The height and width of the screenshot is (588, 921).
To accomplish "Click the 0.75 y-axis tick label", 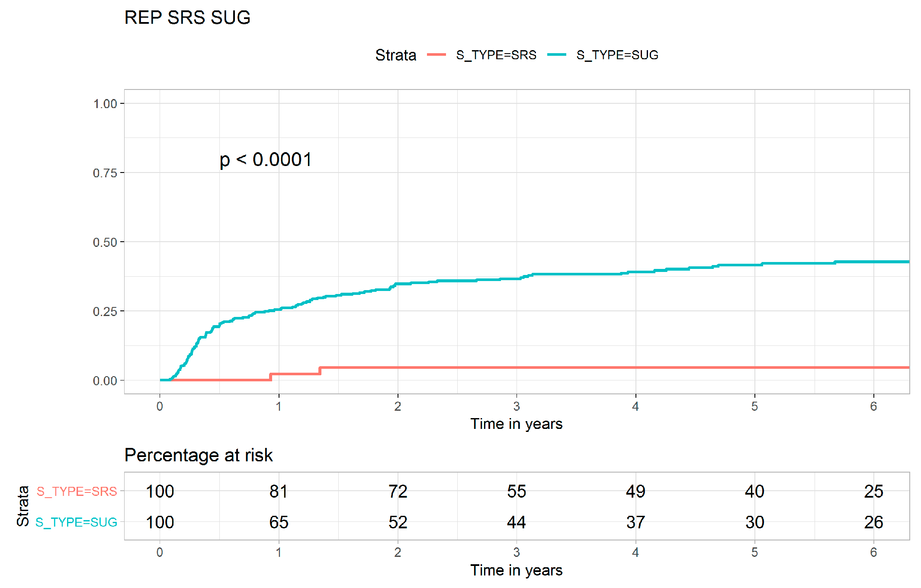I will click(x=105, y=173).
